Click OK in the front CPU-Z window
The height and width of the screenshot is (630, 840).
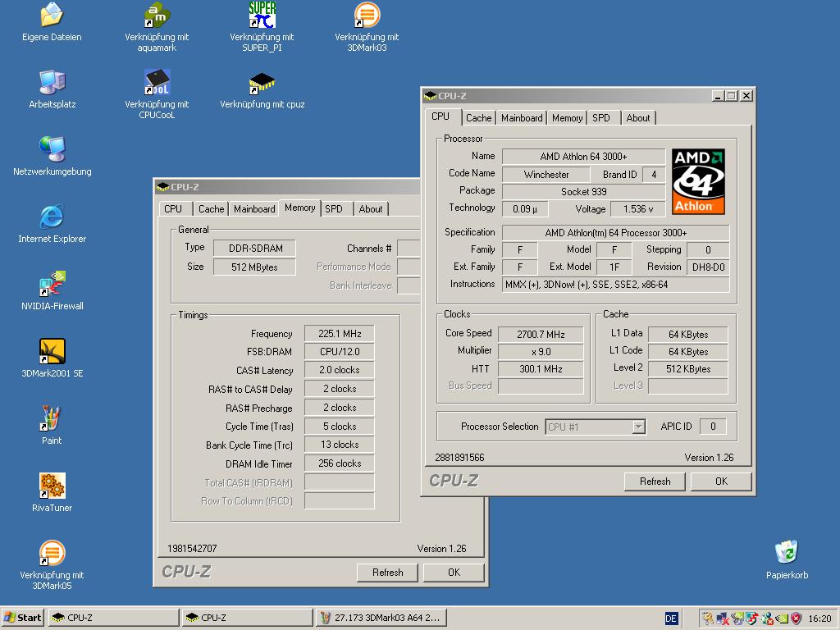[721, 481]
